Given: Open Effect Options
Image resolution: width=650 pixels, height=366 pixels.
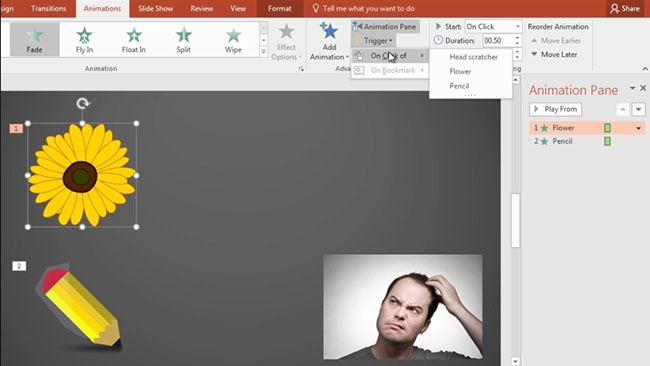Looking at the screenshot, I should point(286,42).
